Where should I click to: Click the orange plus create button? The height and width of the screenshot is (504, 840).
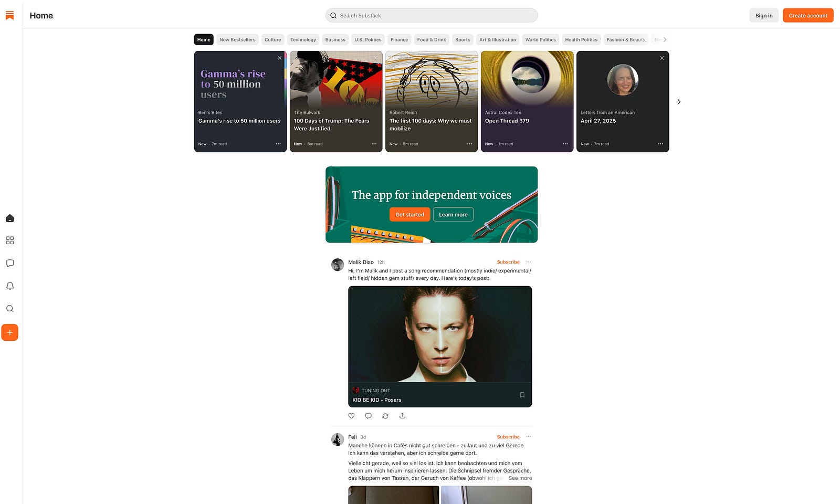[9, 332]
